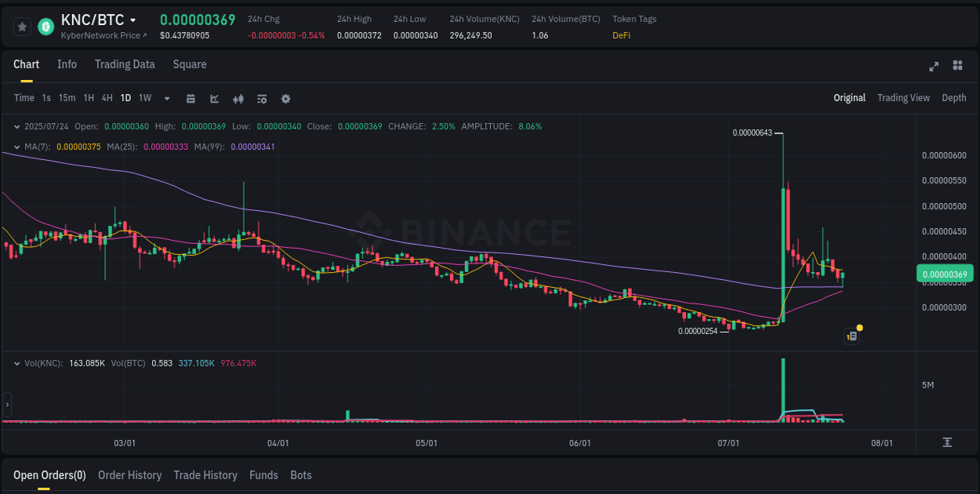Expand the left side panel arrow
980x494 pixels.
[x=6, y=404]
